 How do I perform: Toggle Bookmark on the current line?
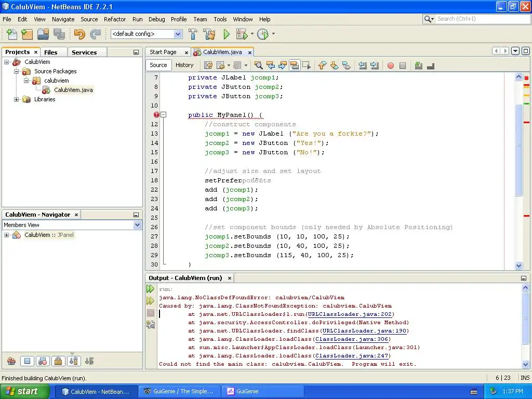tap(347, 65)
